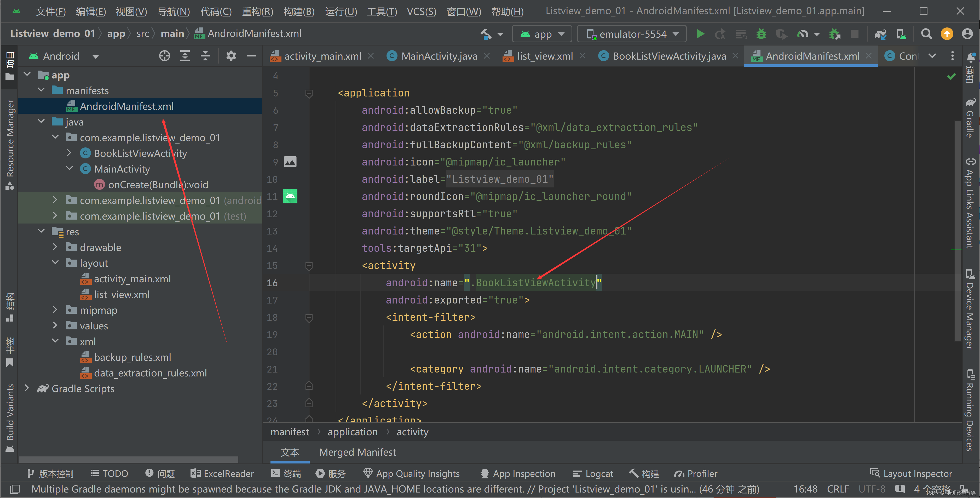Show hidden editor tabs dropdown arrow
Viewport: 980px width, 498px height.
click(932, 56)
